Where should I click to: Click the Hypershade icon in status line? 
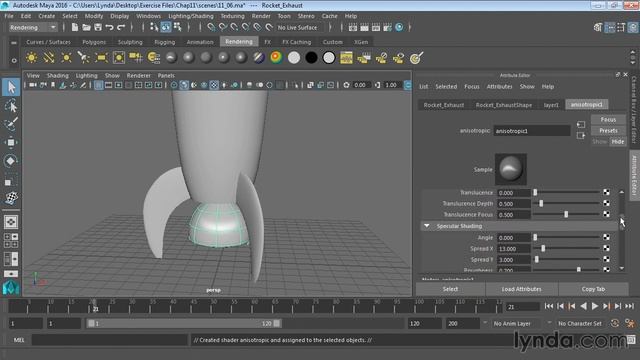point(399,27)
